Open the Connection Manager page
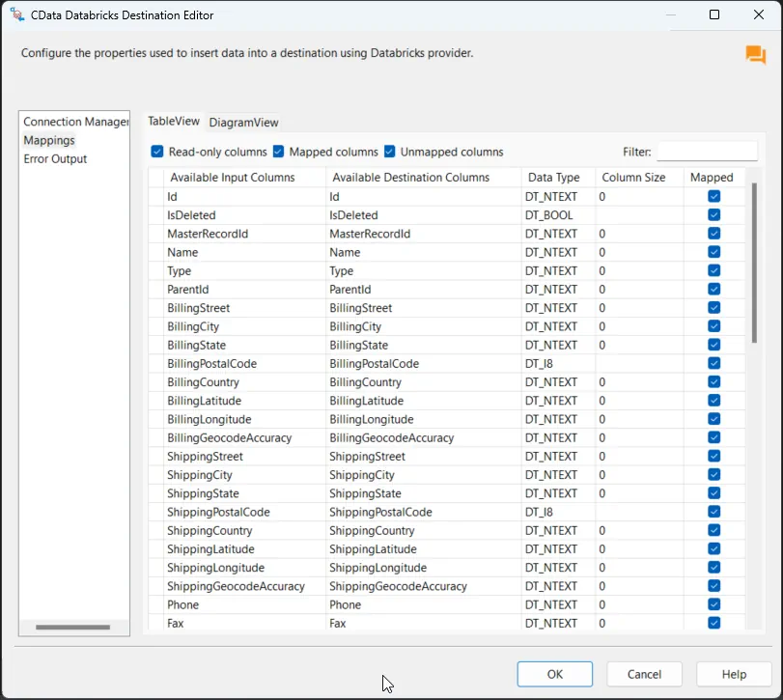Screen dimensions: 783x700 click(x=75, y=122)
